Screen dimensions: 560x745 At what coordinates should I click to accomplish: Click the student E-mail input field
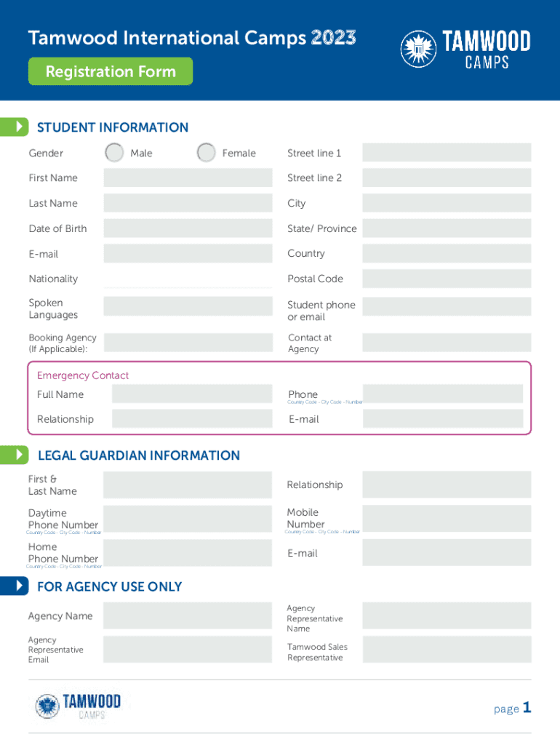[188, 254]
